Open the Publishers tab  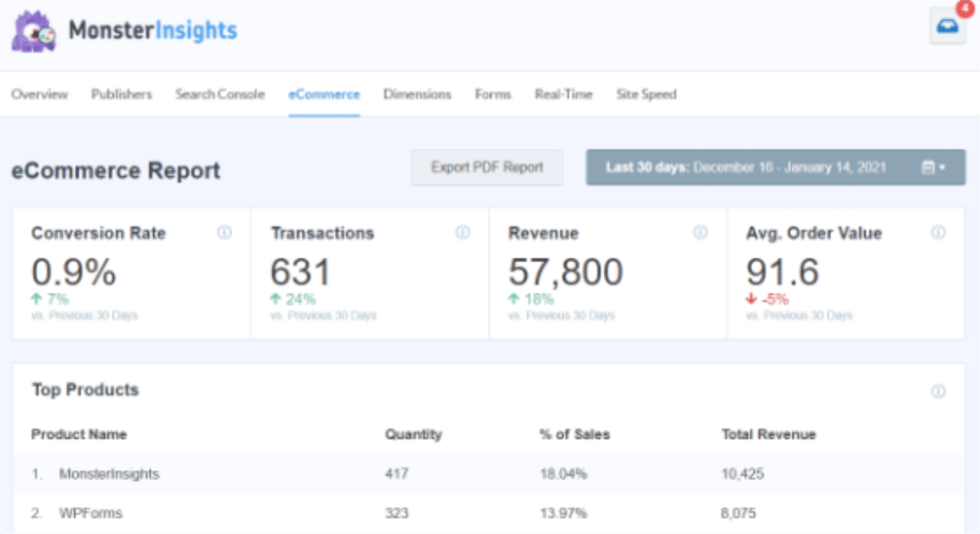pos(121,94)
